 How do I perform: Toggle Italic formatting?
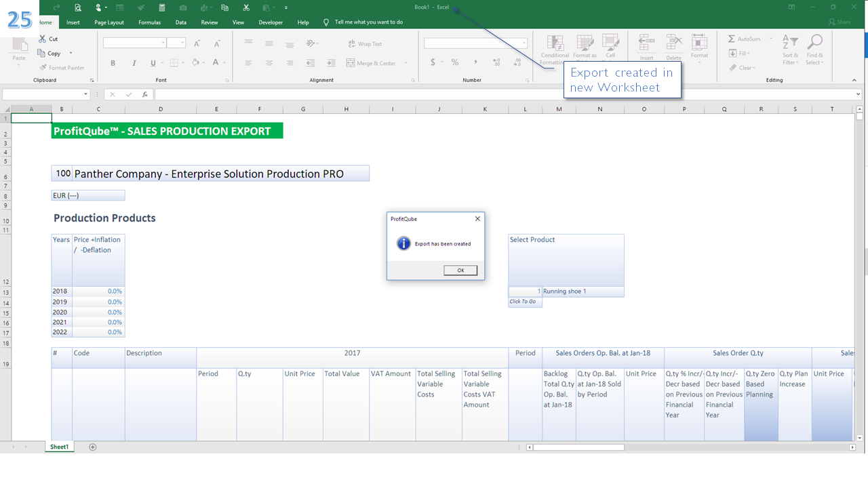pos(134,63)
